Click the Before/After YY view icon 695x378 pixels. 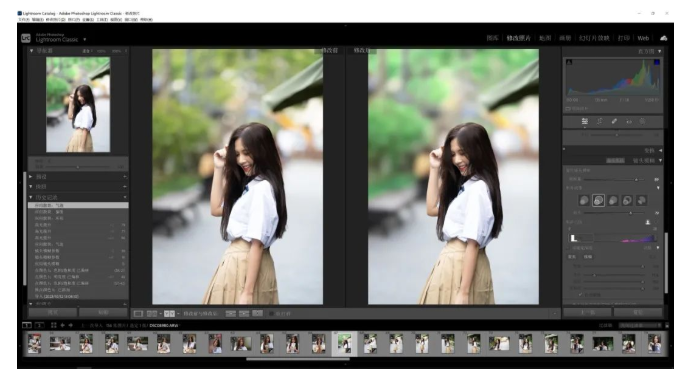tap(169, 314)
